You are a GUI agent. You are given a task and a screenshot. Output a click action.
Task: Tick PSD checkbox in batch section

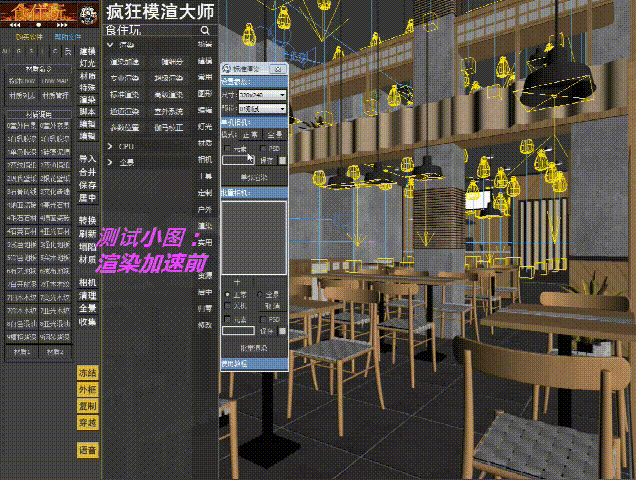[263, 319]
